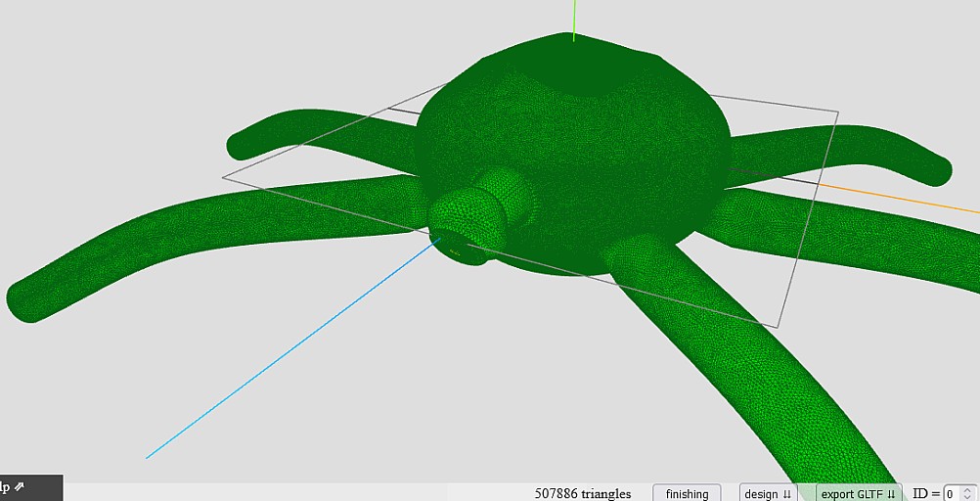
Task: Open the help link at bottom-left
Action: tap(15, 486)
